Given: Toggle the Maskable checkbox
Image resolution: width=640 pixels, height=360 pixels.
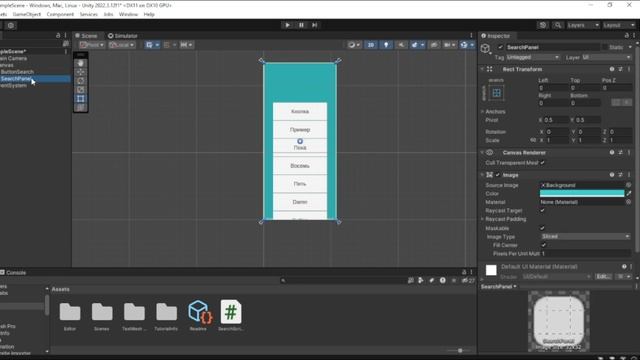Looking at the screenshot, I should [542, 228].
